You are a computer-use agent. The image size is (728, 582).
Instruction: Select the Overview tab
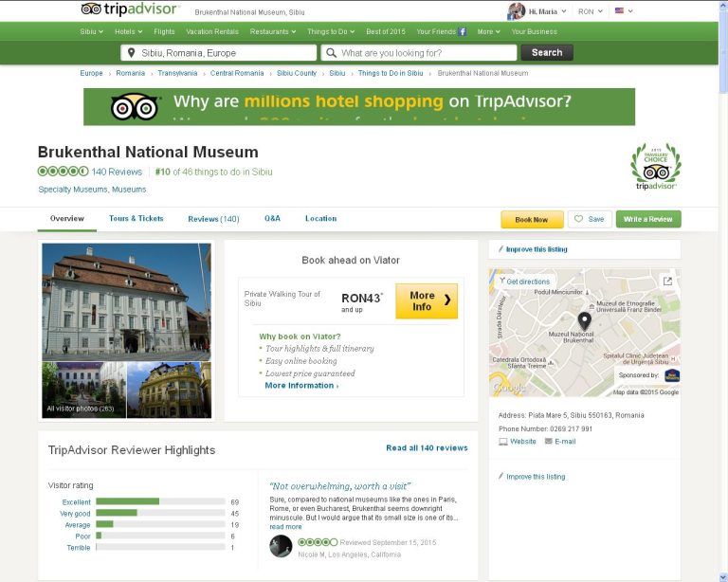[67, 219]
